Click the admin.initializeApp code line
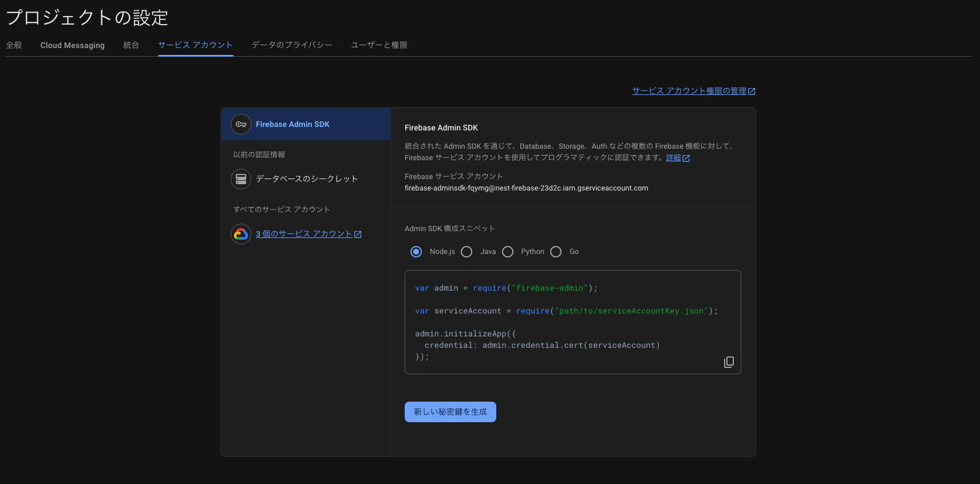 465,334
